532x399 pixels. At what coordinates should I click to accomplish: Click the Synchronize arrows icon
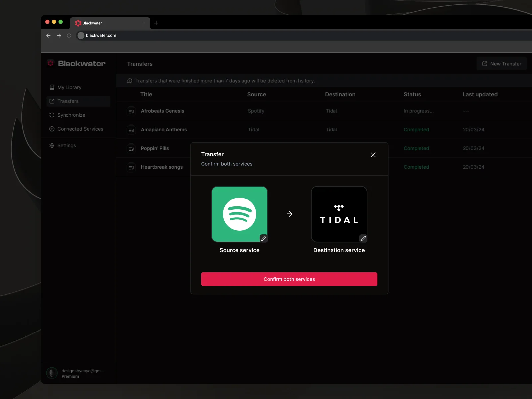point(52,115)
